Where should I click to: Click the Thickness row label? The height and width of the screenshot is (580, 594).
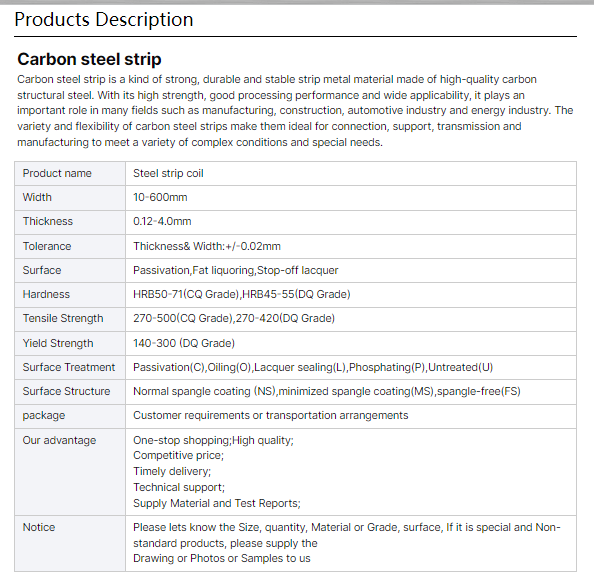click(x=48, y=221)
